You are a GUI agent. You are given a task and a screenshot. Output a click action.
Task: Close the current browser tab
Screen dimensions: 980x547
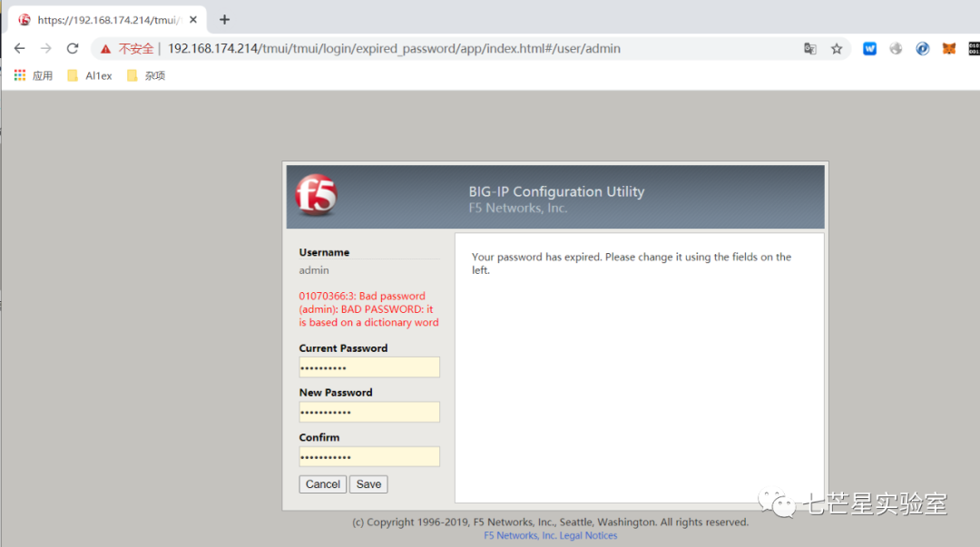tap(193, 20)
